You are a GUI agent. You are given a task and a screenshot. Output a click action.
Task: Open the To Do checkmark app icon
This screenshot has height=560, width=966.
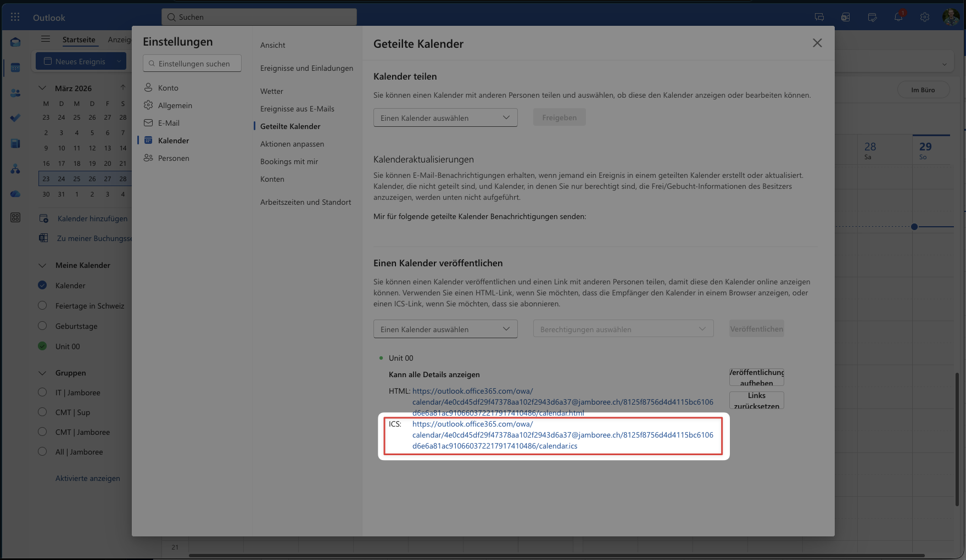click(x=15, y=118)
